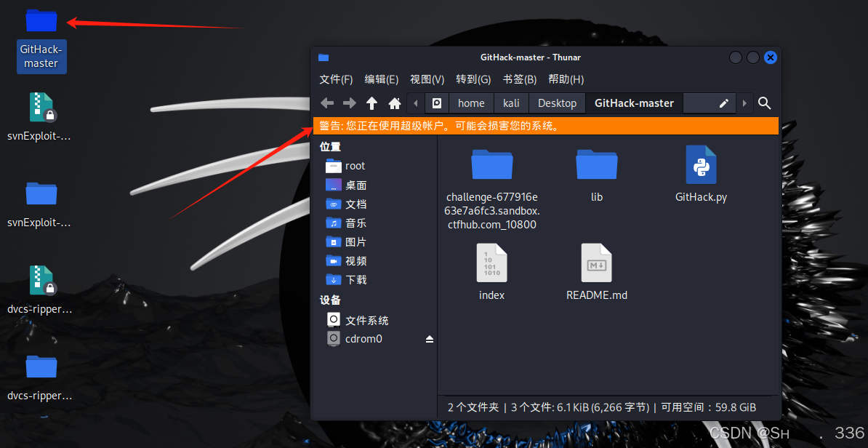Select the README.md file
This screenshot has height=448, width=868.
[x=597, y=271]
